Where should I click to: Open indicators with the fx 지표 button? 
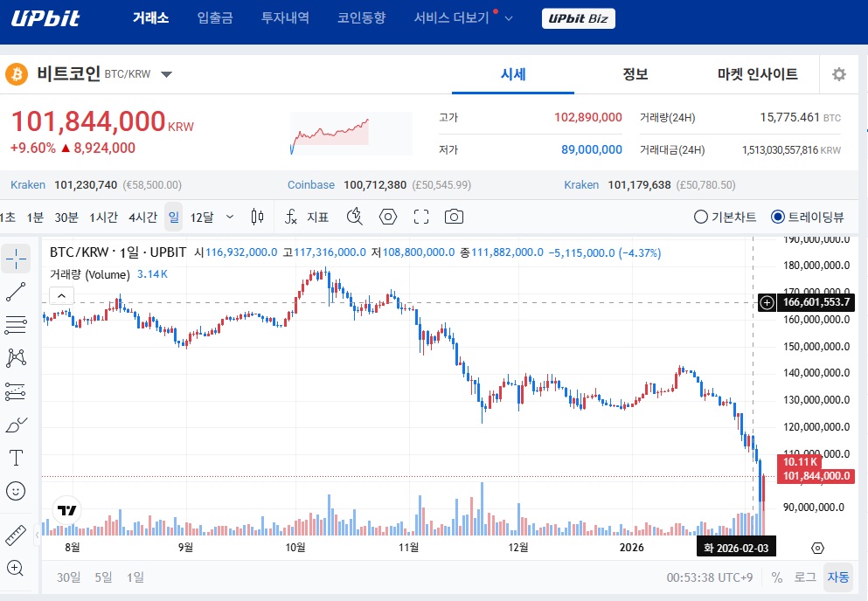pyautogui.click(x=307, y=217)
